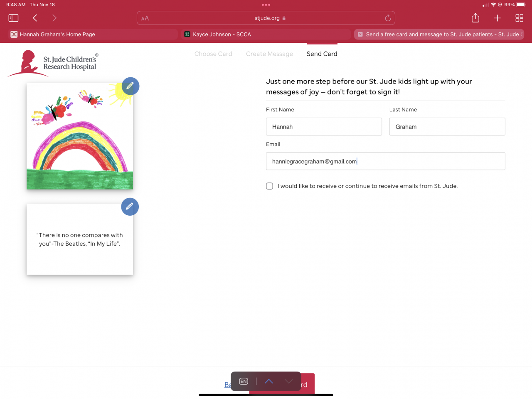Switch keyboard language with EN icon
Viewport: 532px width, 399px height.
click(x=244, y=381)
